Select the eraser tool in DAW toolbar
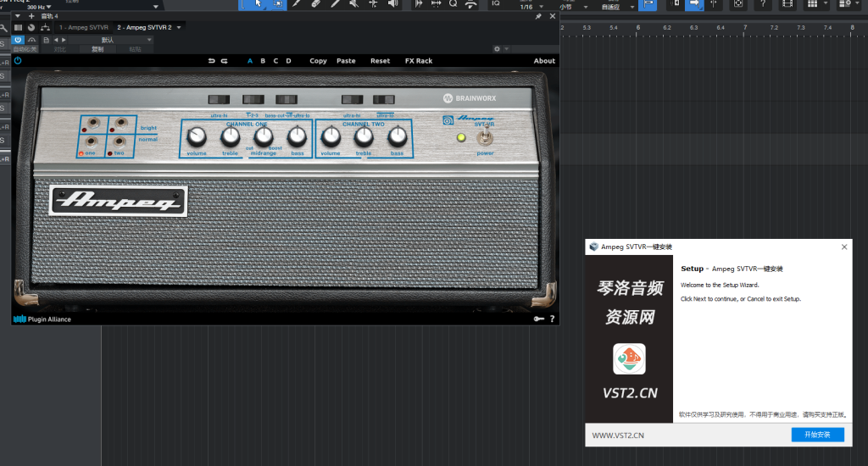This screenshot has height=466, width=868. coord(315,4)
